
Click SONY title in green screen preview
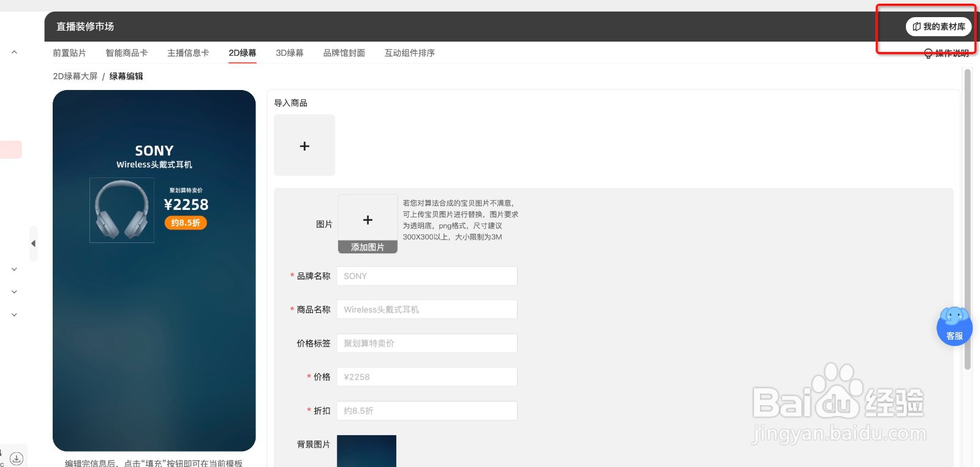(x=154, y=151)
